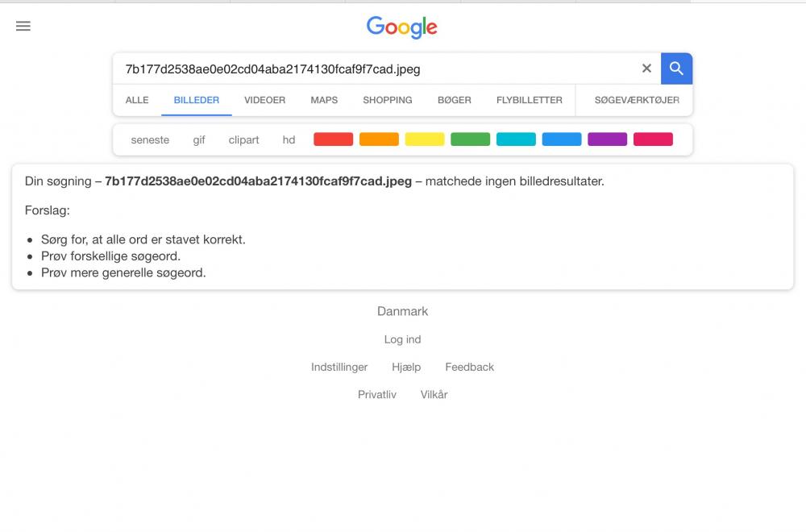This screenshot has width=806, height=532.
Task: Open the Feedback link
Action: coord(469,367)
